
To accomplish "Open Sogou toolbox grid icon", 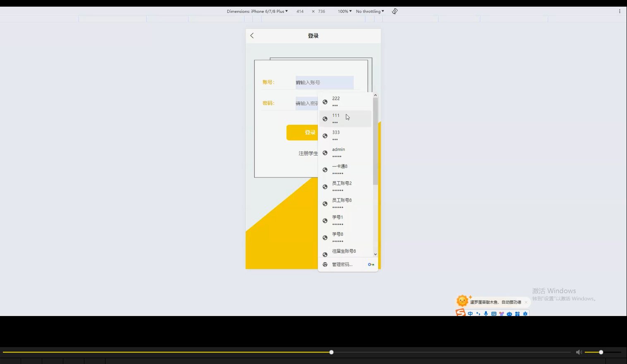I will tap(517, 314).
